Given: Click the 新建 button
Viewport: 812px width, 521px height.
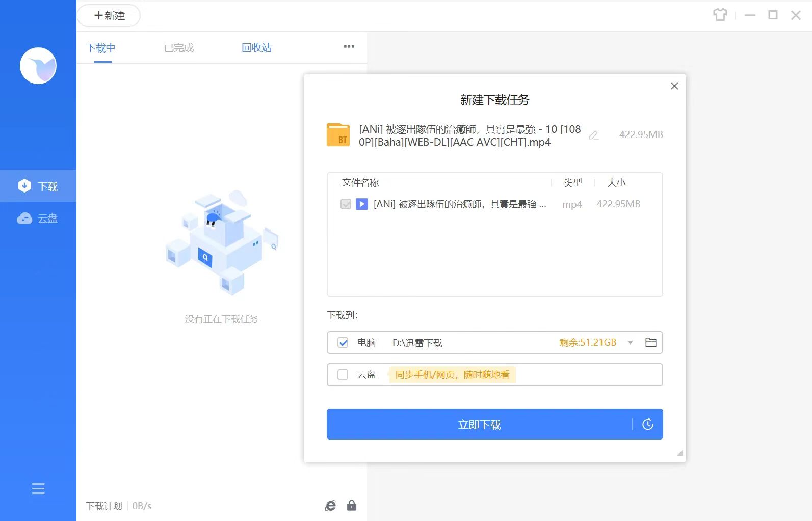Looking at the screenshot, I should 109,16.
